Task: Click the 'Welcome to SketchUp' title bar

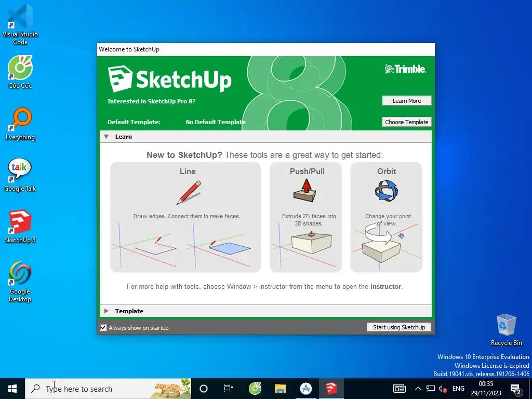Action: click(265, 49)
